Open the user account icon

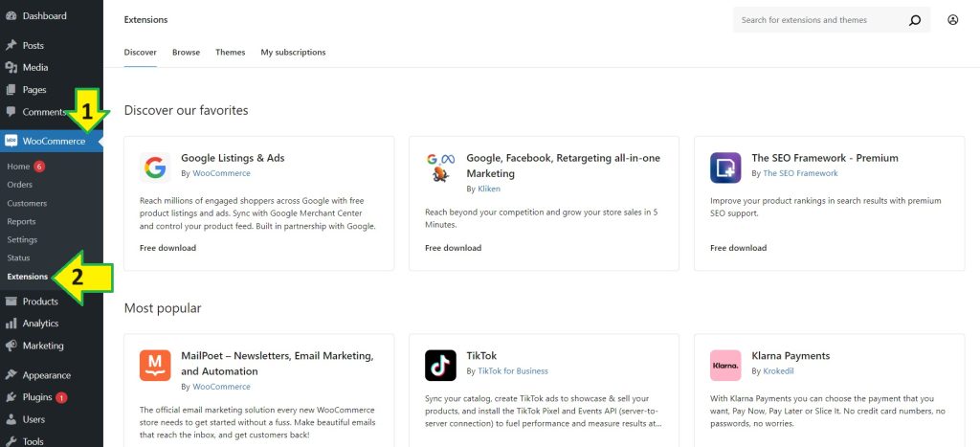point(952,20)
